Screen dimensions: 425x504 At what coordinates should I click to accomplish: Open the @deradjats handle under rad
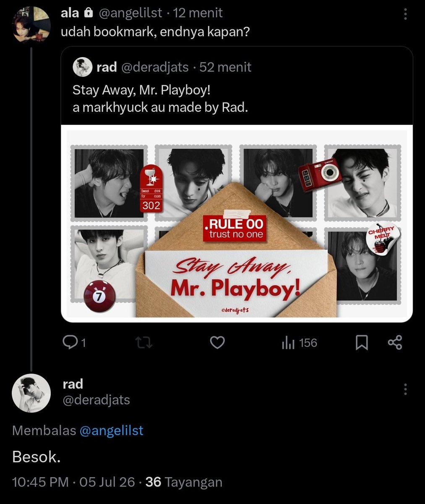(96, 400)
